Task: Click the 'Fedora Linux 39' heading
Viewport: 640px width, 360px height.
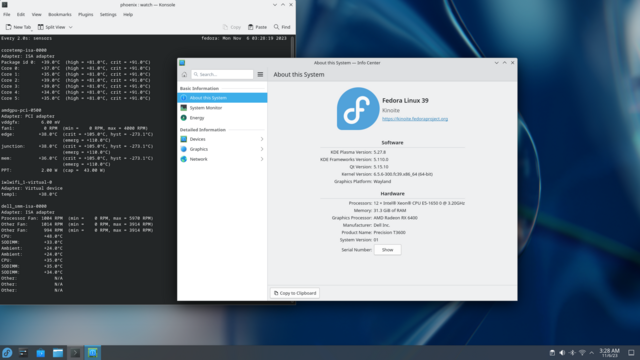Action: 405,100
